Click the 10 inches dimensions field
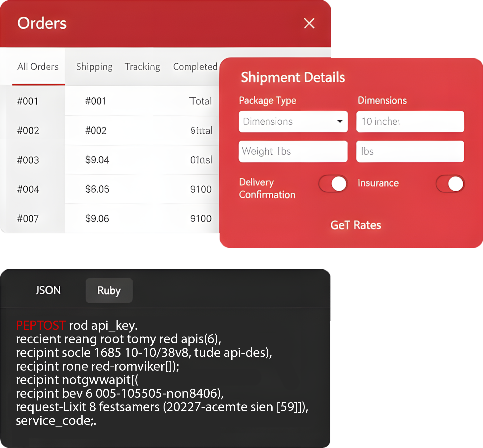Viewport: 483px width, 448px height. [410, 121]
